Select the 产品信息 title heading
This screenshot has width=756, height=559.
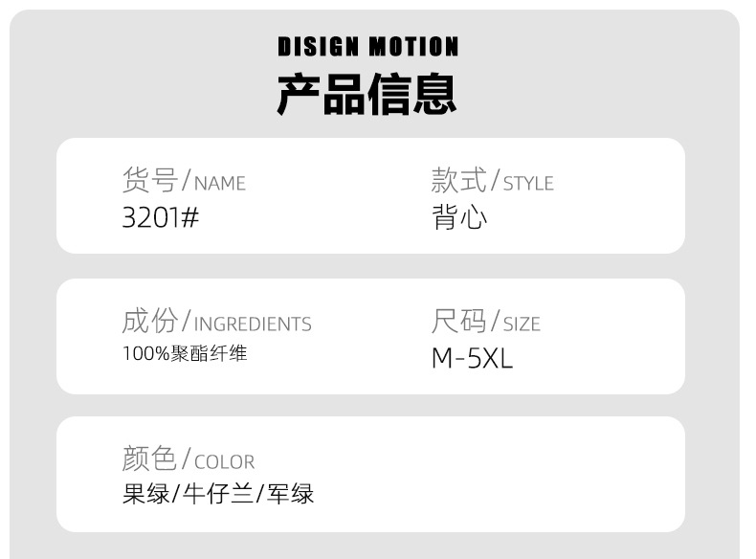pyautogui.click(x=367, y=93)
